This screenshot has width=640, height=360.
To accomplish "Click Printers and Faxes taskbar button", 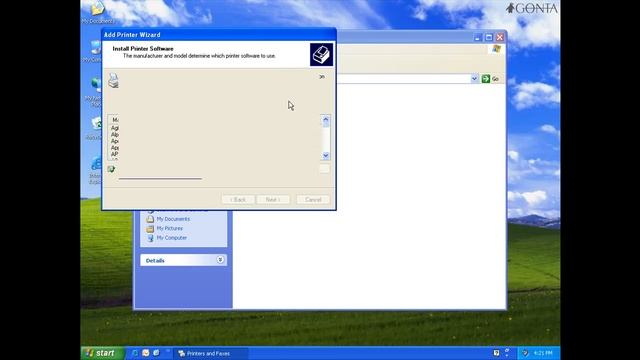I will tap(211, 353).
